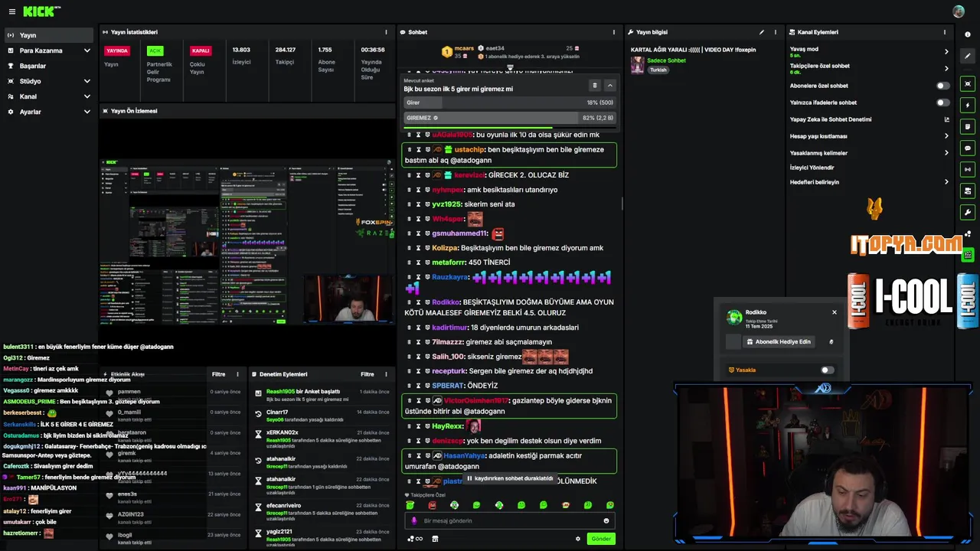Open chat settings gear beside Gönder

[578, 539]
